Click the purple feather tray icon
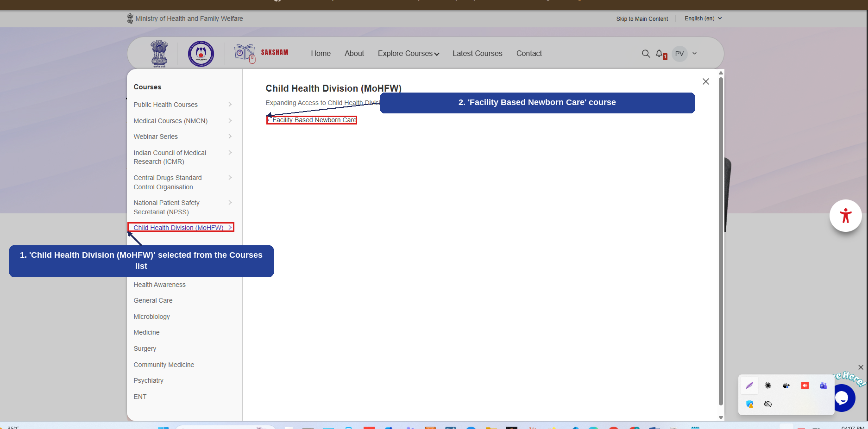Image resolution: width=868 pixels, height=429 pixels. point(749,385)
